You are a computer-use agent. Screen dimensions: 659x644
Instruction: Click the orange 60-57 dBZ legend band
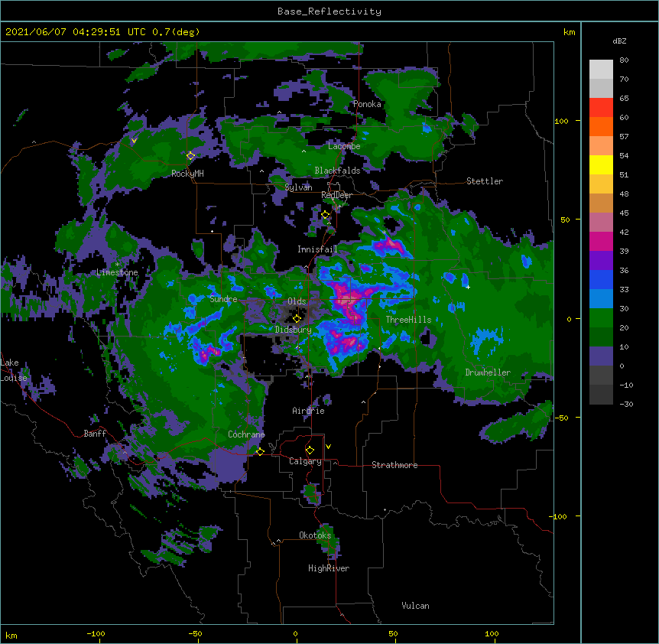(x=601, y=126)
